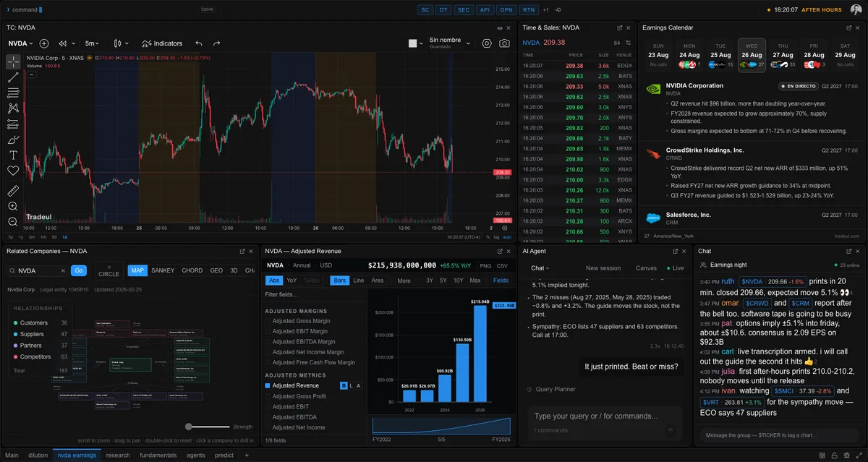The image size is (868, 462).
Task: Select SANKEY view in Related Companies
Action: 163,270
